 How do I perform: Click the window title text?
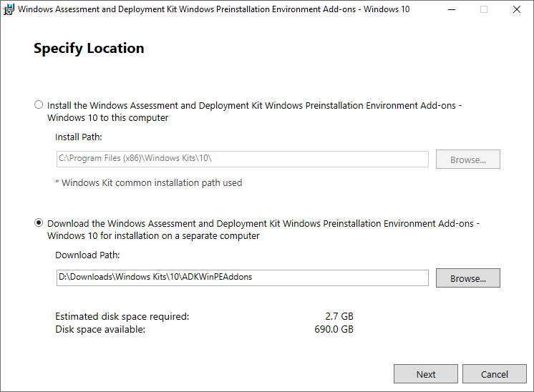coord(213,9)
